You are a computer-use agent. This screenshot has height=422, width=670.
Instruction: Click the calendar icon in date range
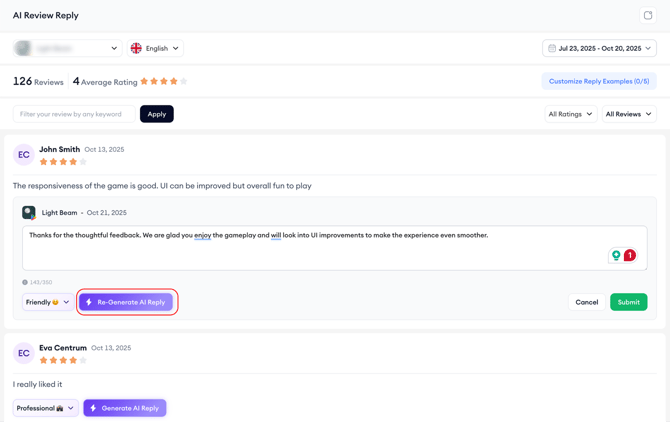click(x=552, y=48)
